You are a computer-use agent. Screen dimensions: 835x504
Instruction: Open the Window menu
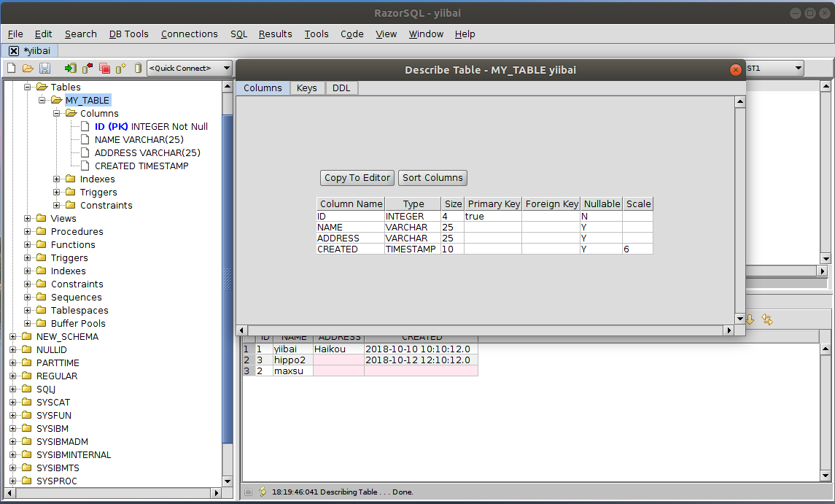pos(426,34)
